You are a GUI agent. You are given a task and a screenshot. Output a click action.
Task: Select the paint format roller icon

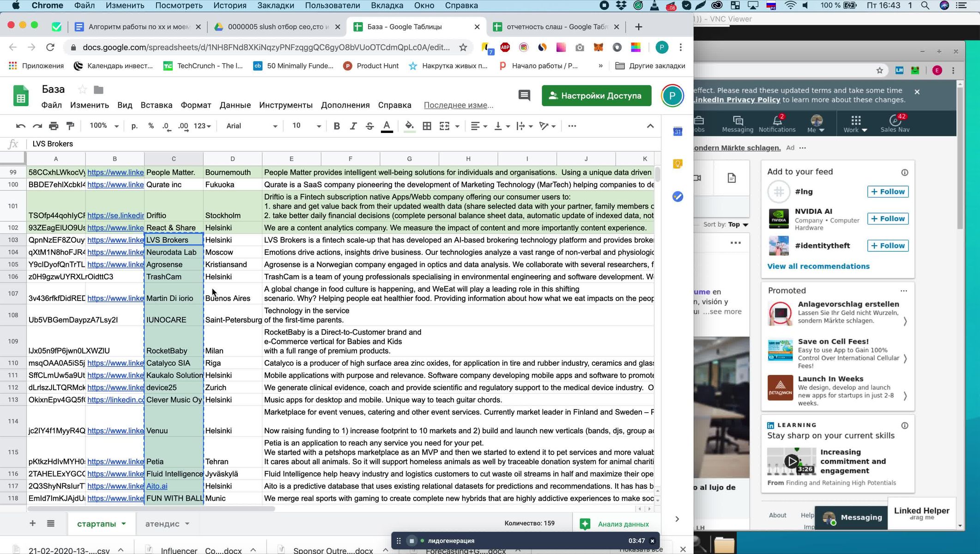pos(70,126)
